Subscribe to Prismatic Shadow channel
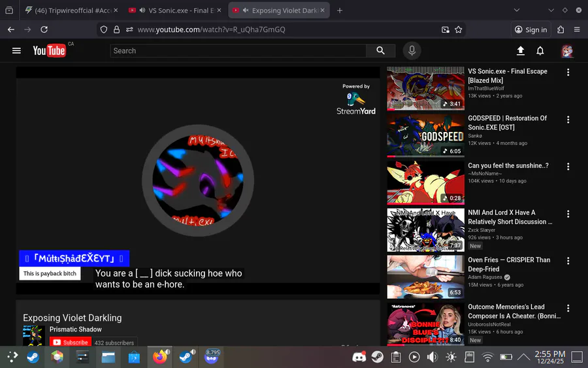588x368 pixels. tap(71, 342)
